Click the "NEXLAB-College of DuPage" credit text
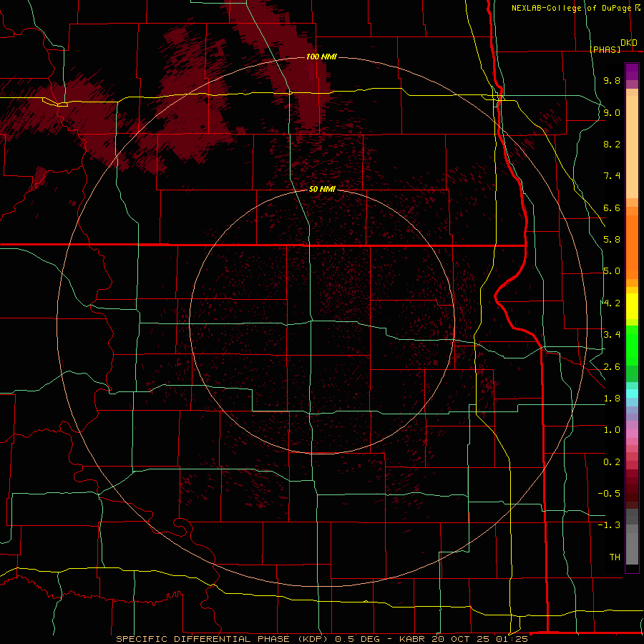This screenshot has width=644, height=644. pos(572,8)
